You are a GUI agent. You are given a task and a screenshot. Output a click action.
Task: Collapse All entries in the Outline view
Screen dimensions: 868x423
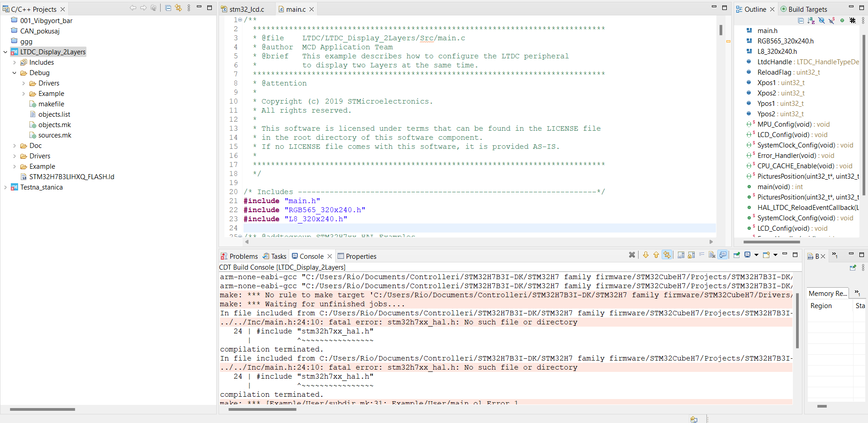click(x=802, y=21)
